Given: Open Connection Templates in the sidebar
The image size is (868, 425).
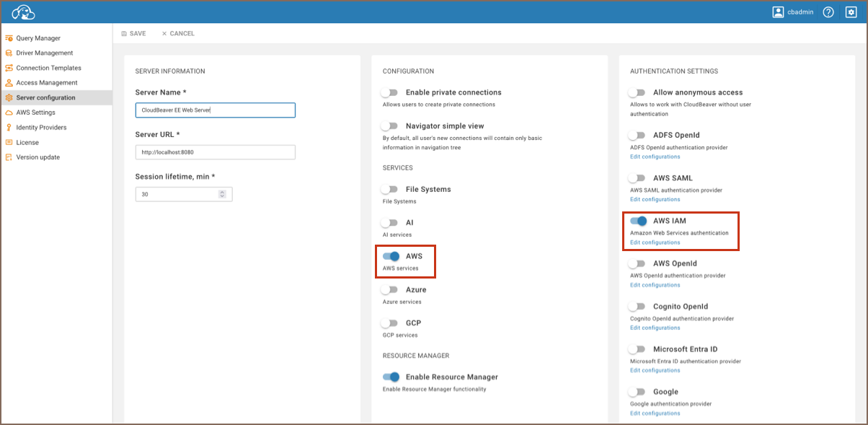Looking at the screenshot, I should tap(48, 68).
